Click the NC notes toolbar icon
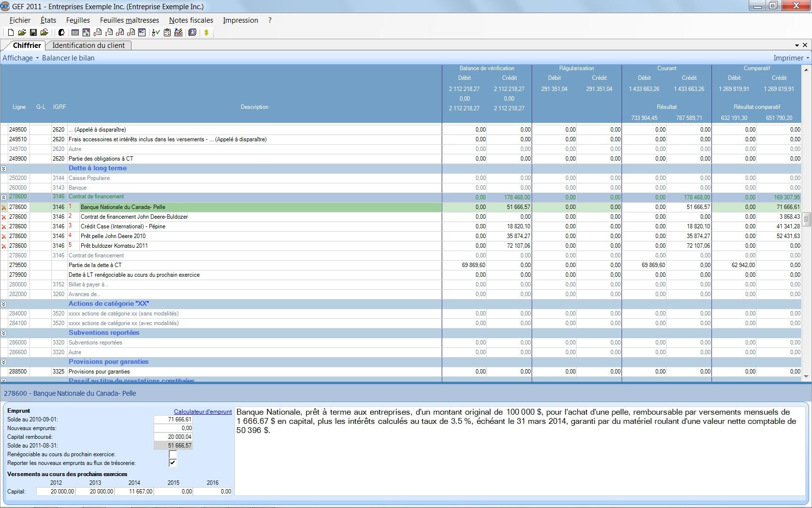 (142, 32)
